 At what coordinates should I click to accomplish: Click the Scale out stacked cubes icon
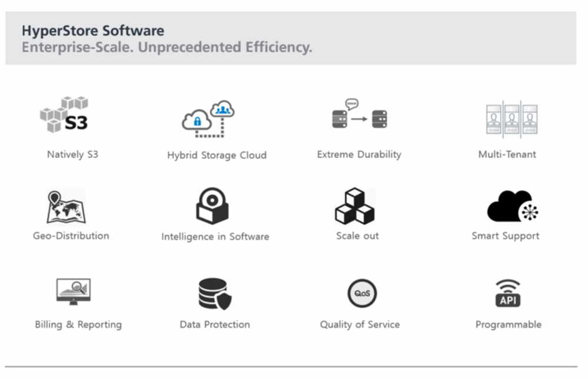coord(355,207)
